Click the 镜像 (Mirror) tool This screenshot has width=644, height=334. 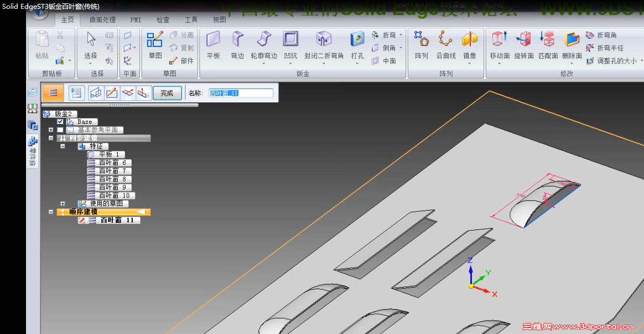click(470, 44)
